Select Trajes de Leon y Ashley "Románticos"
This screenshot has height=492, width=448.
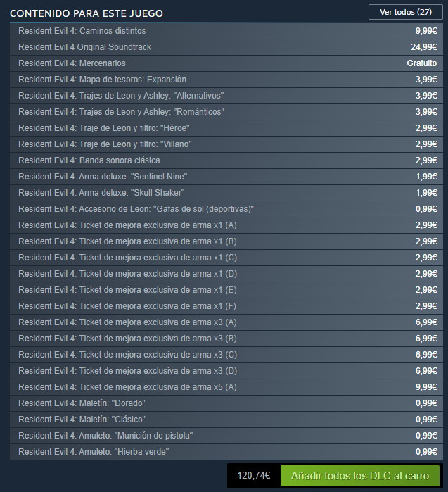pyautogui.click(x=226, y=112)
